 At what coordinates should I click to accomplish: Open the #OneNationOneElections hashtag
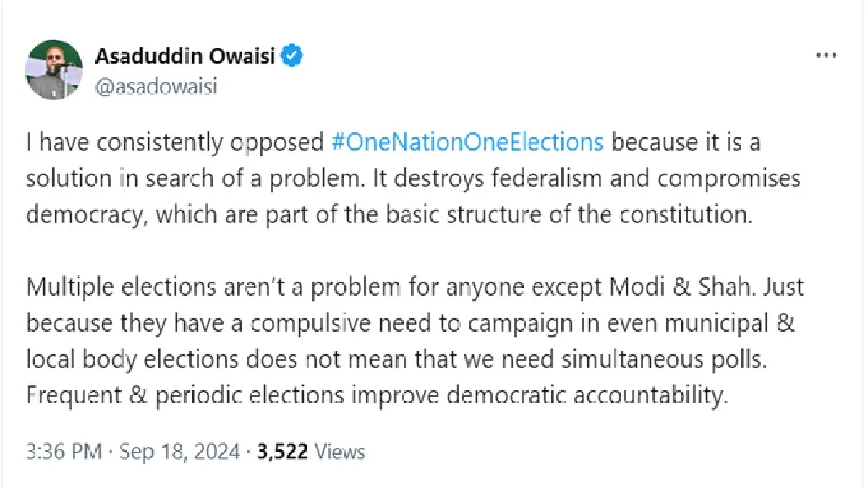(467, 142)
